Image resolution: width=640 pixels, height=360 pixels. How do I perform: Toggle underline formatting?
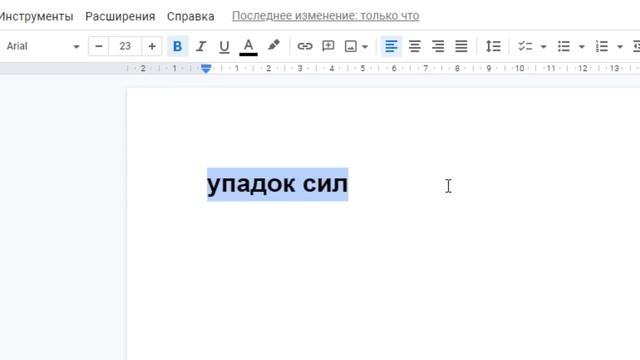(224, 46)
